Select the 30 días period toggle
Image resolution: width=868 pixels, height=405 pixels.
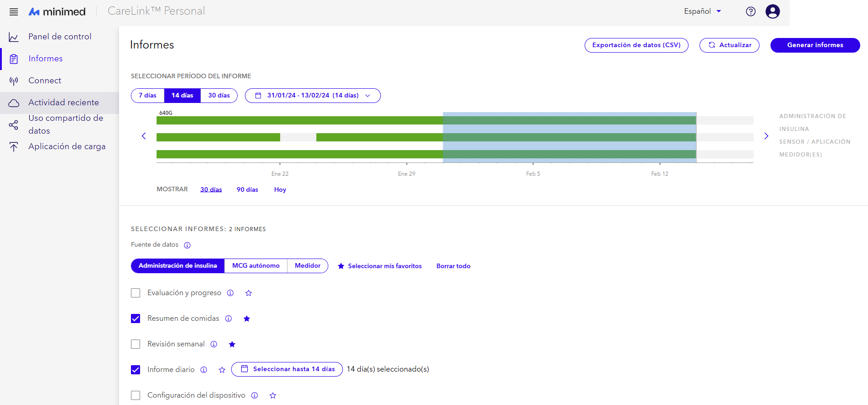coord(219,96)
